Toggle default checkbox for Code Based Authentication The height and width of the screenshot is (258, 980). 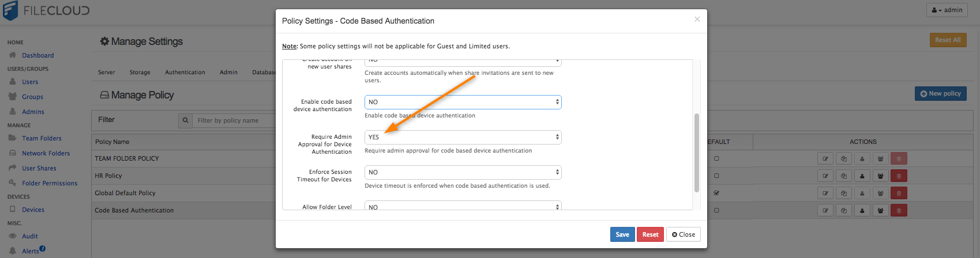[716, 210]
